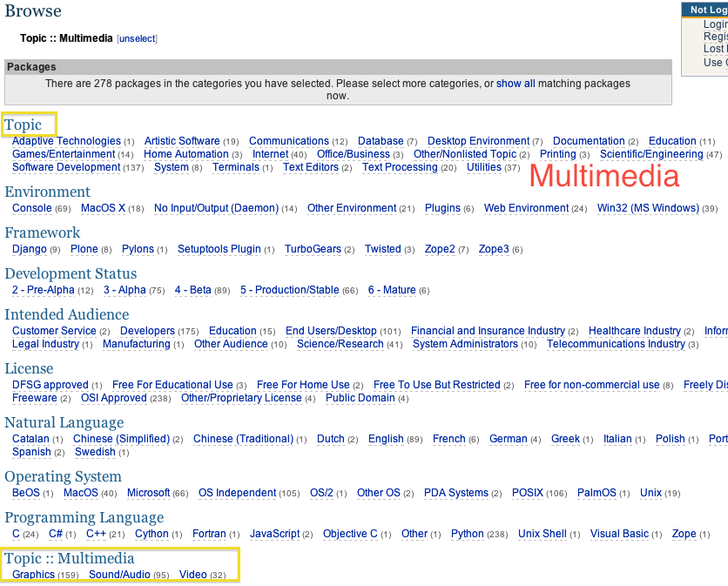Filter by 2 - Pre-Alpha status

(x=44, y=290)
